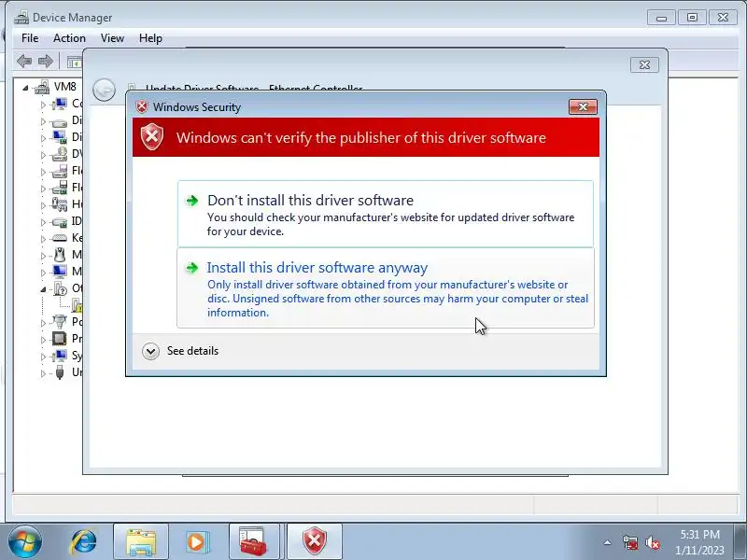The image size is (747, 560).
Task: Click the Forward arrow toolbar icon
Action: click(x=45, y=61)
